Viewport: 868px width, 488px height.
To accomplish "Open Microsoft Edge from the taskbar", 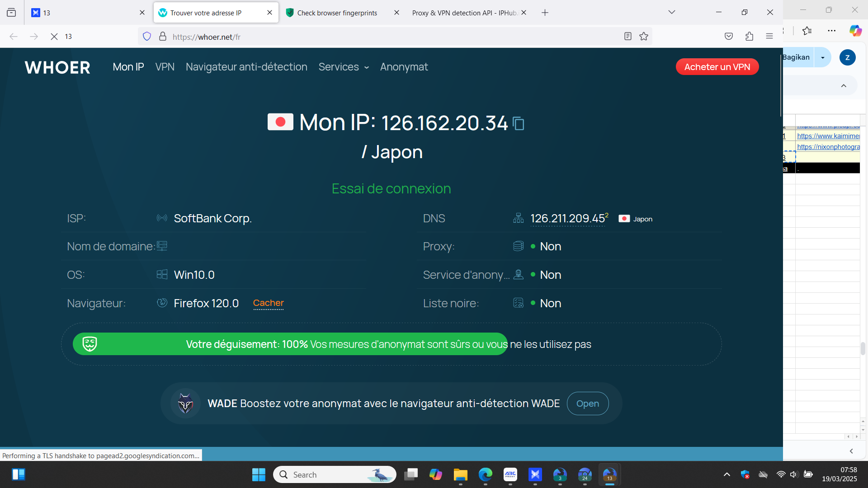I will coord(485,474).
